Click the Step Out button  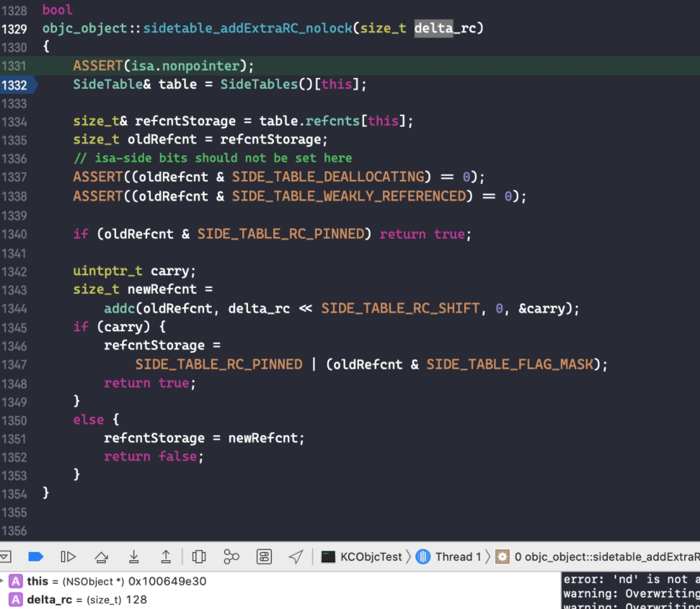click(x=165, y=557)
